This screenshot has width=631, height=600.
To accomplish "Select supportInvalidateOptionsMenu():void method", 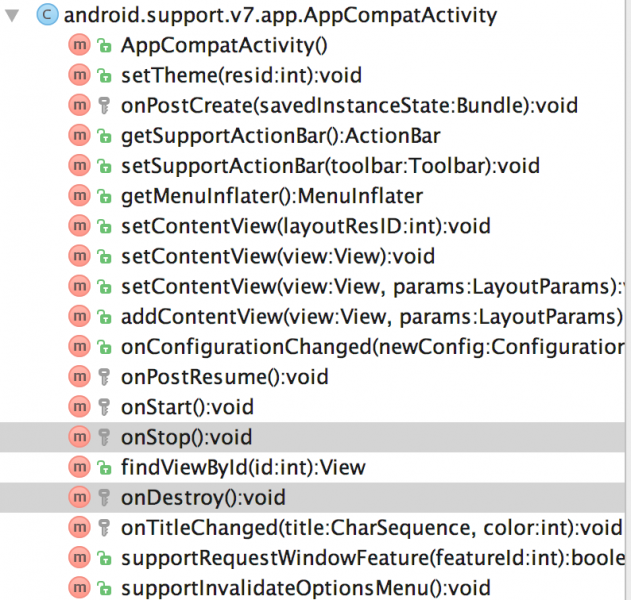I will tap(306, 588).
